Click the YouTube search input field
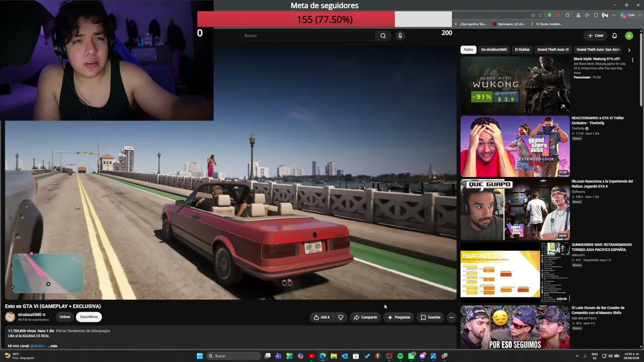 [307, 36]
